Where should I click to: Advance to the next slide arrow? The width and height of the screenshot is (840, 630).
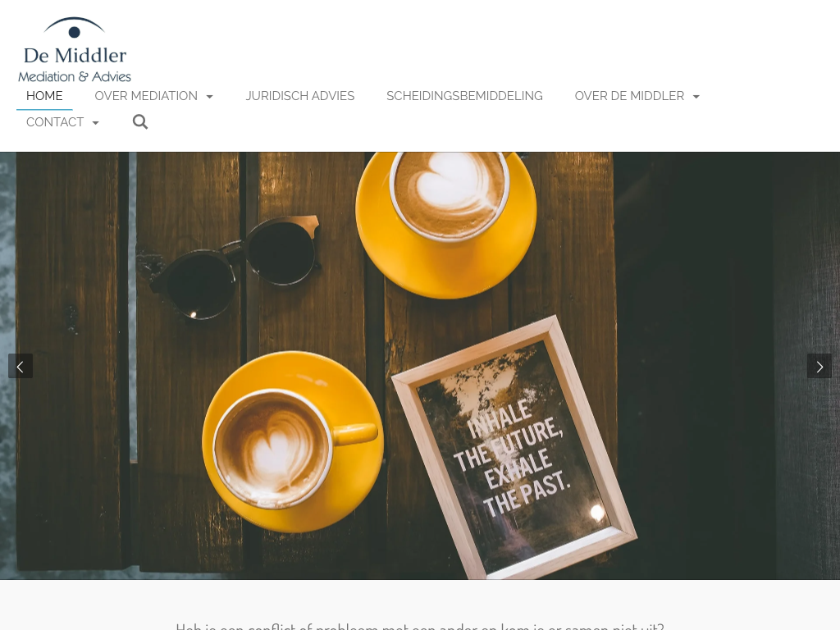(819, 367)
